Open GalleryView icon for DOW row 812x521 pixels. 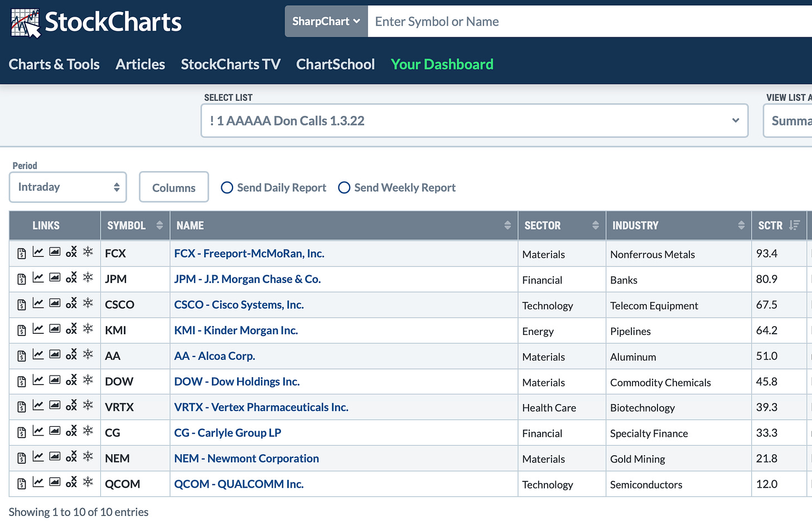(x=55, y=380)
